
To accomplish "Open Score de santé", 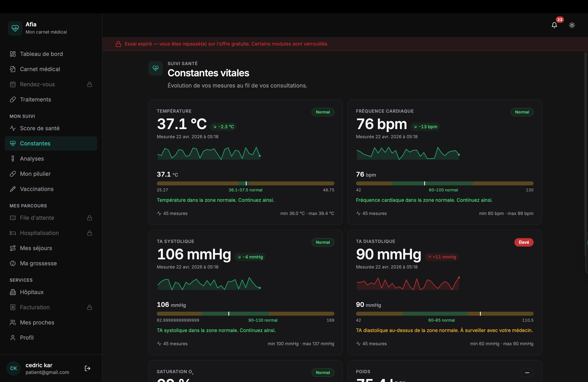I will tap(51, 128).
